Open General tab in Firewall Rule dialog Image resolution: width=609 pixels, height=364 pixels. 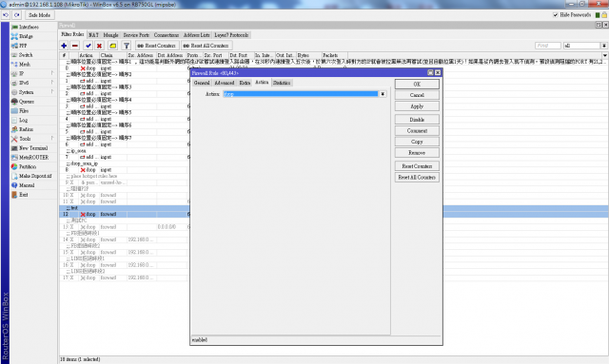(x=202, y=83)
